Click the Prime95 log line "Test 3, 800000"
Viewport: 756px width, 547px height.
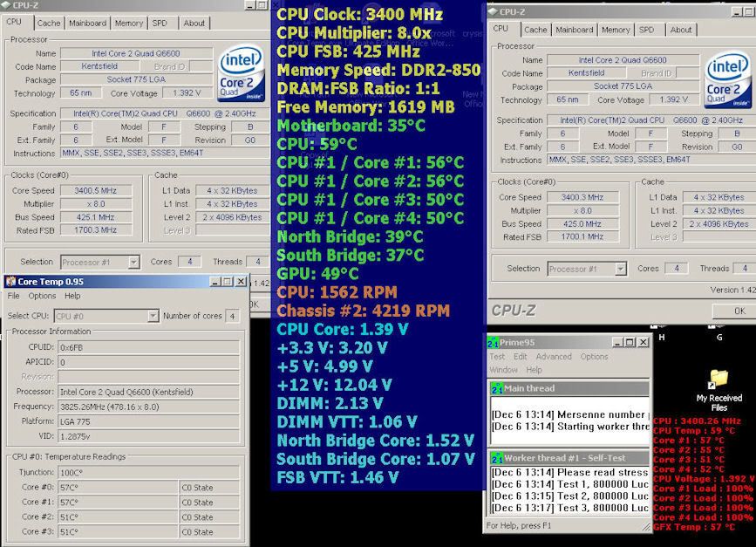570,508
